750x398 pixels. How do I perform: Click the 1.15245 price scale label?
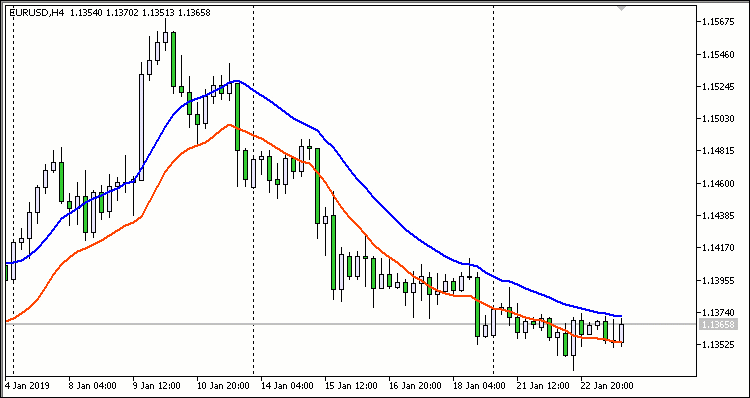point(717,87)
